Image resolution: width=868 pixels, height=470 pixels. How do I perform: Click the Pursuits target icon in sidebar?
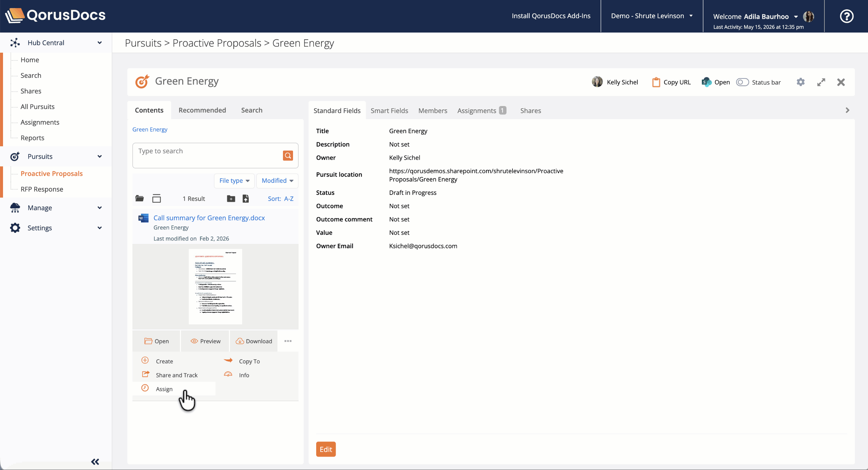(15, 157)
